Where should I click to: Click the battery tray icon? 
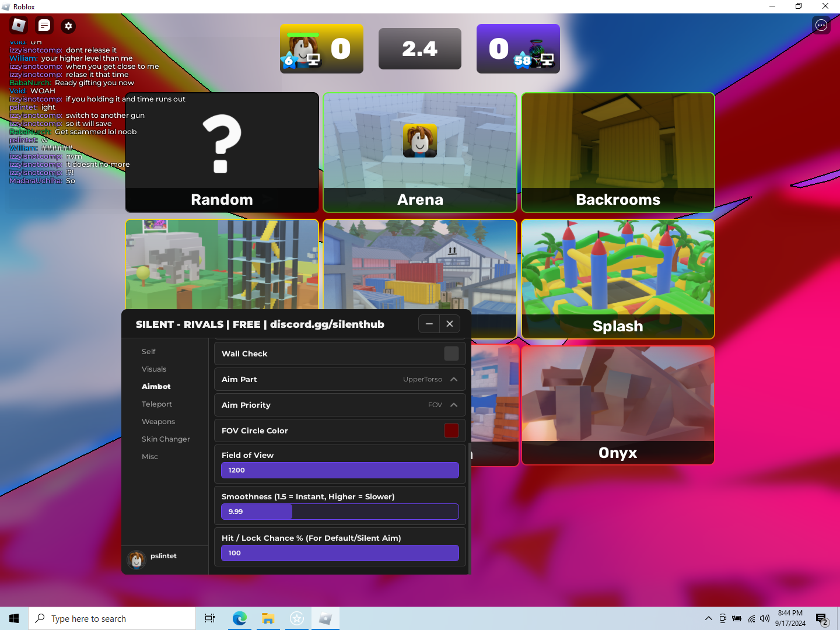click(737, 618)
